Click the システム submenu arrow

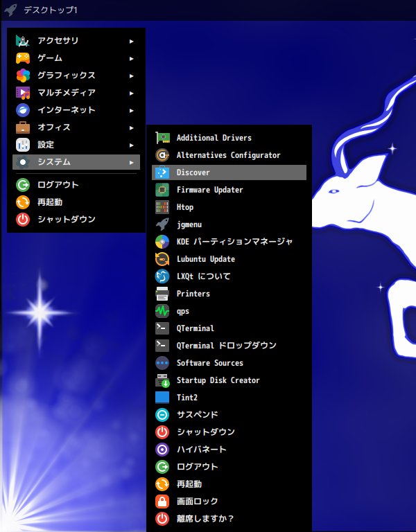(132, 163)
